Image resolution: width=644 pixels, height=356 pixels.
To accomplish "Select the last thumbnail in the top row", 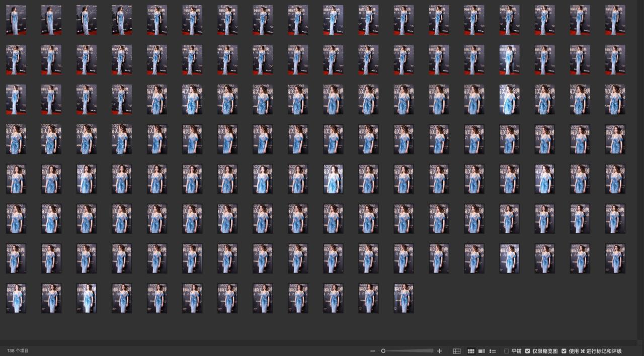I will pyautogui.click(x=615, y=20).
